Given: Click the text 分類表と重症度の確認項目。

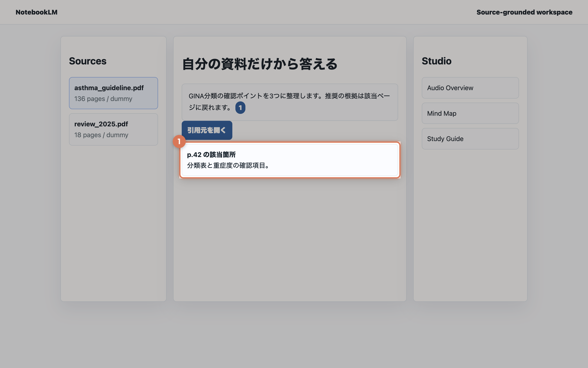Looking at the screenshot, I should [228, 166].
